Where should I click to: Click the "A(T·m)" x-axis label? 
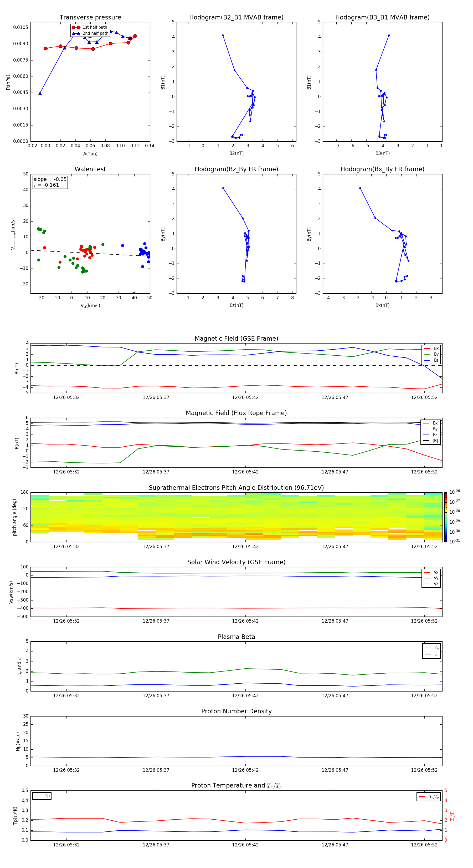pyautogui.click(x=90, y=154)
